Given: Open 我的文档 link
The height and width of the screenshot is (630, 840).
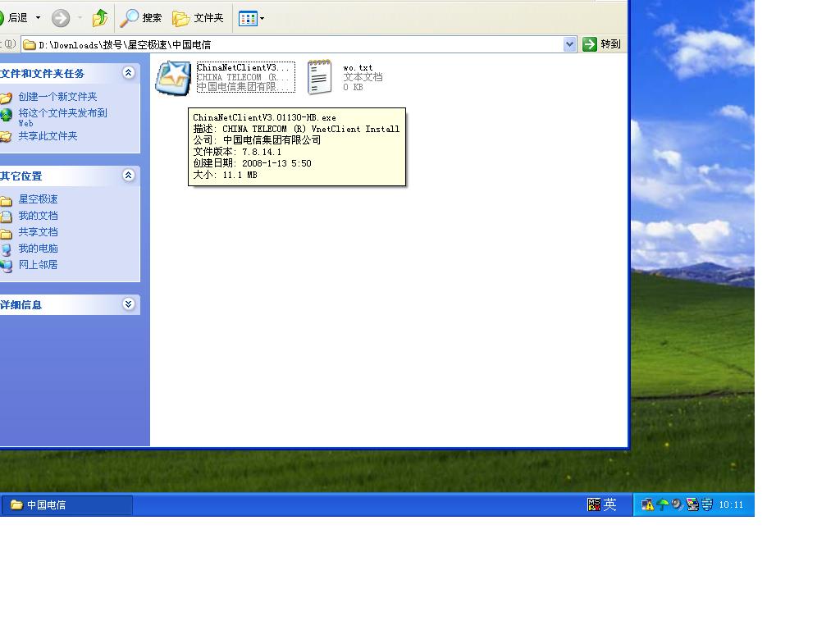Looking at the screenshot, I should click(38, 216).
